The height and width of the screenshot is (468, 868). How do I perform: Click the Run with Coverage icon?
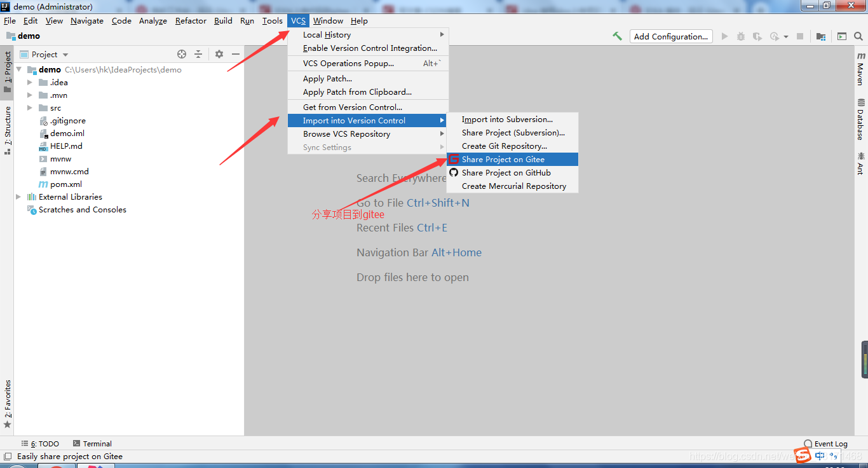(757, 36)
